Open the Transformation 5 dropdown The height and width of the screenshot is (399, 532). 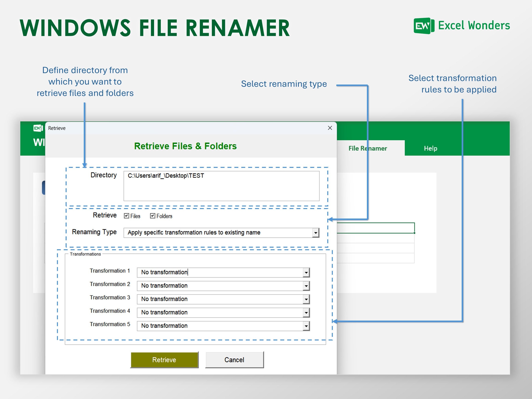306,326
